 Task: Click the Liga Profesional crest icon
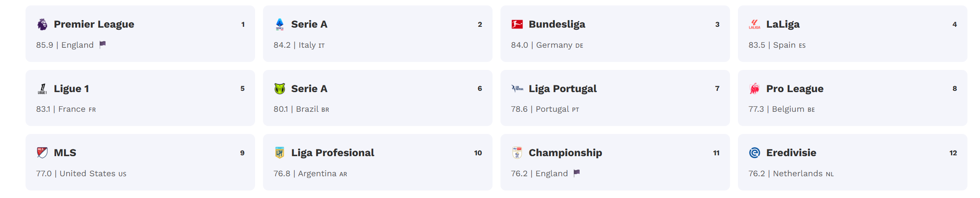(279, 153)
